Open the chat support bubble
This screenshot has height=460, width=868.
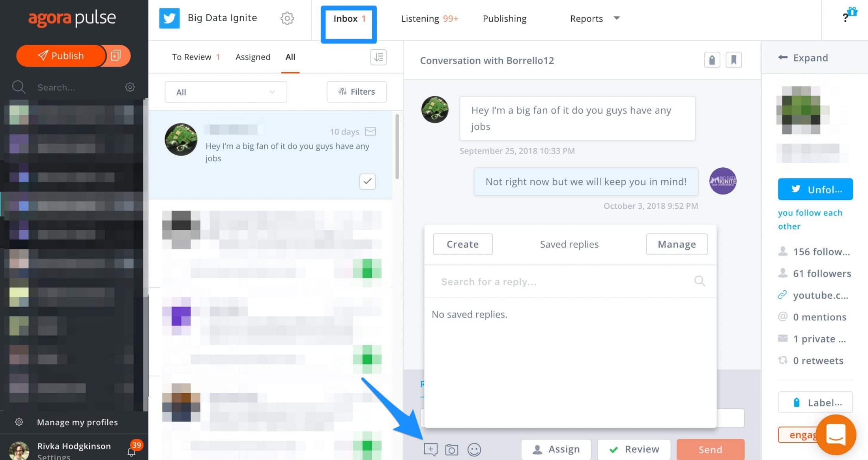tap(836, 434)
